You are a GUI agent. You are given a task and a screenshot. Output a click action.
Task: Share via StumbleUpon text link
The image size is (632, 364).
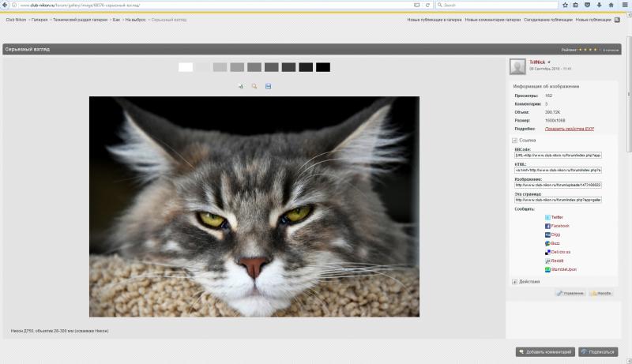pos(564,270)
